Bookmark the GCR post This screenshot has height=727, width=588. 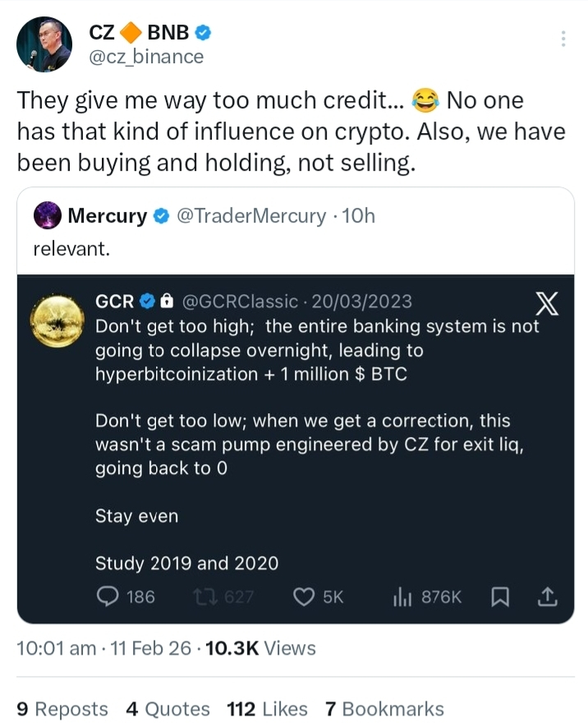499,597
